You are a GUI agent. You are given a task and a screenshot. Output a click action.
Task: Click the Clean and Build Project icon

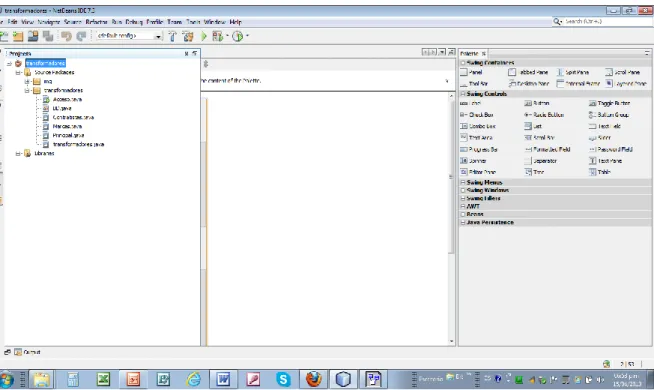(x=189, y=37)
